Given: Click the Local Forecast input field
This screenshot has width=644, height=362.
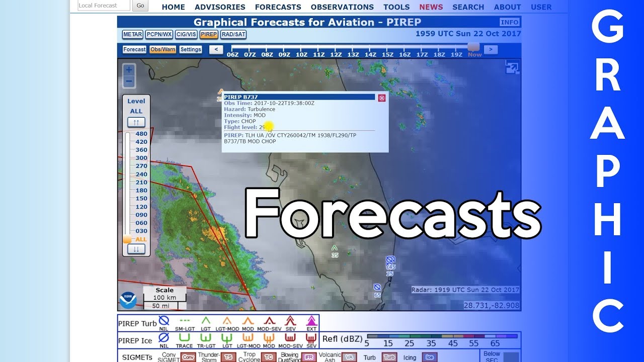Looking at the screenshot, I should point(104,6).
